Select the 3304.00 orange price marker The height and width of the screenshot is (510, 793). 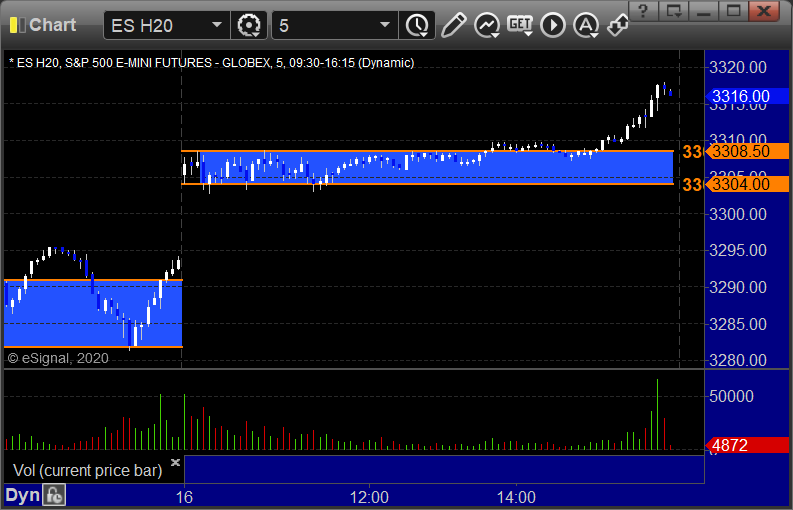(746, 184)
